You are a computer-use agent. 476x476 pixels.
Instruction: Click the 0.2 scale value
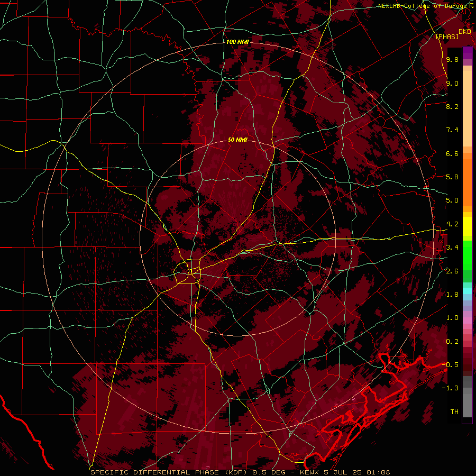click(452, 342)
